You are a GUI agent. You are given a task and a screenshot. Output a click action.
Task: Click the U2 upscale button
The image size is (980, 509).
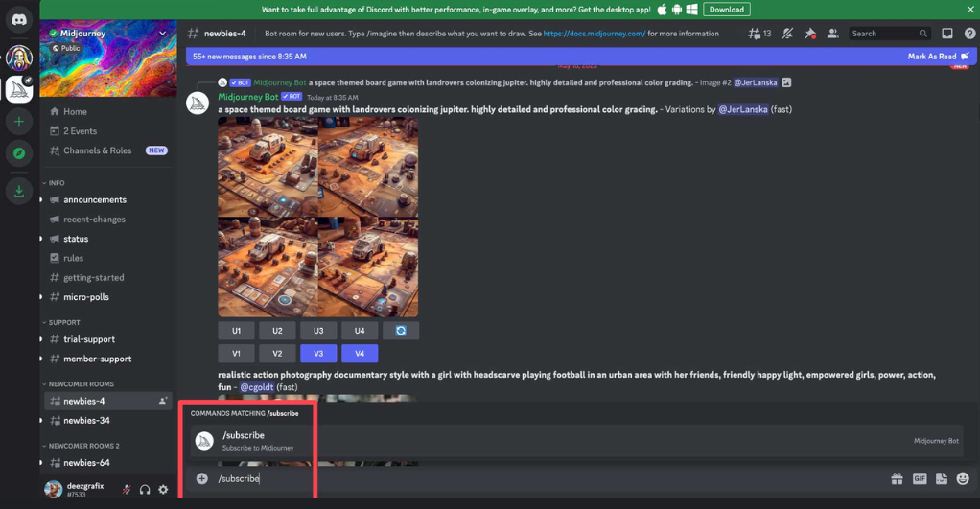click(277, 331)
